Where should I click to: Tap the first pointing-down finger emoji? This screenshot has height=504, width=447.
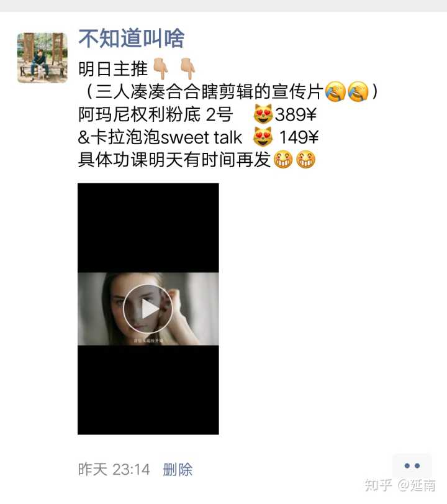[x=161, y=68]
